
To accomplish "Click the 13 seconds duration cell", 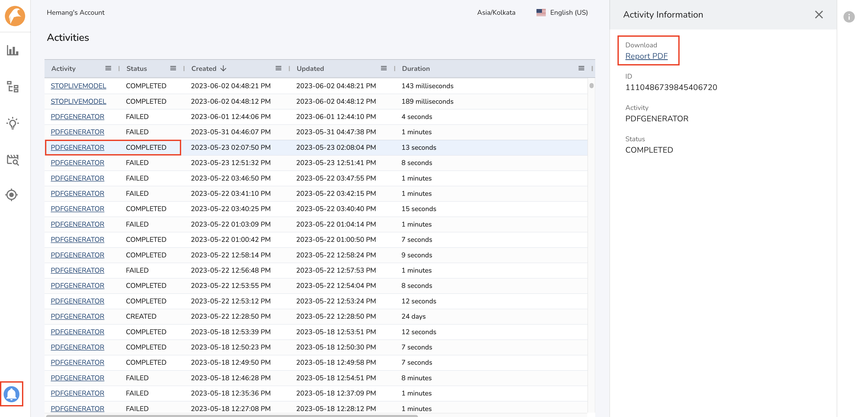I will tap(418, 147).
